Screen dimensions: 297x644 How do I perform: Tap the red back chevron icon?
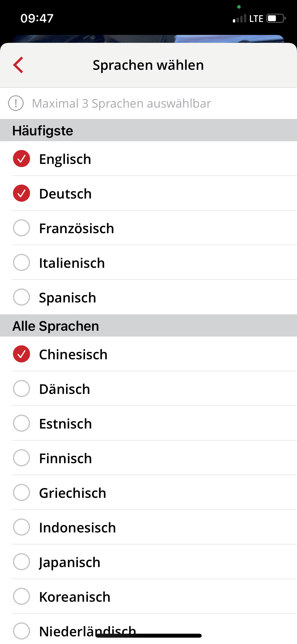click(x=18, y=65)
